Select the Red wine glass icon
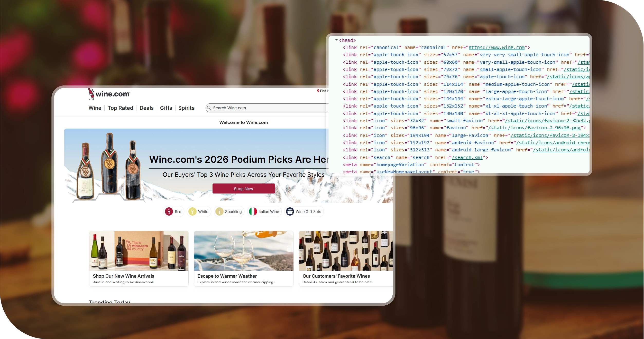This screenshot has height=339, width=644. tap(169, 211)
